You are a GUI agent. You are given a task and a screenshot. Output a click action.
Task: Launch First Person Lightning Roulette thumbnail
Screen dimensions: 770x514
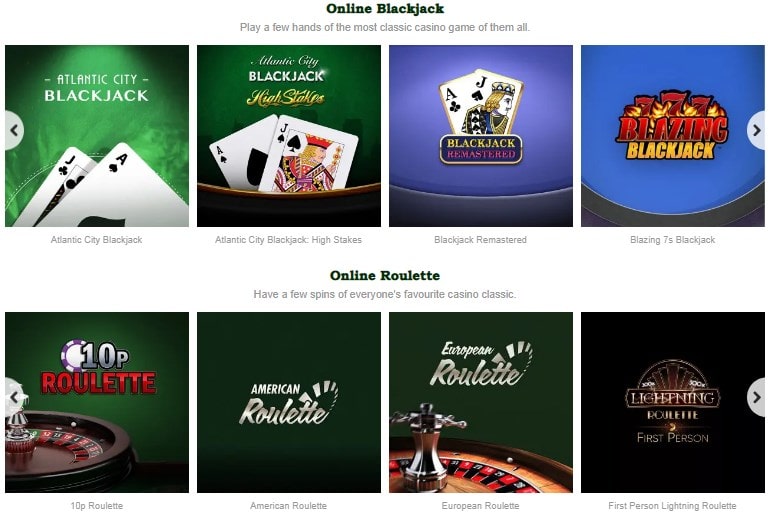coord(673,403)
